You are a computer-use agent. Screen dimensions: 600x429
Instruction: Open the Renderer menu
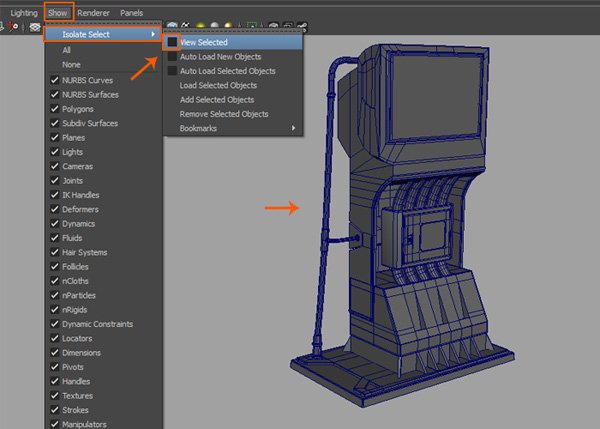tap(93, 13)
